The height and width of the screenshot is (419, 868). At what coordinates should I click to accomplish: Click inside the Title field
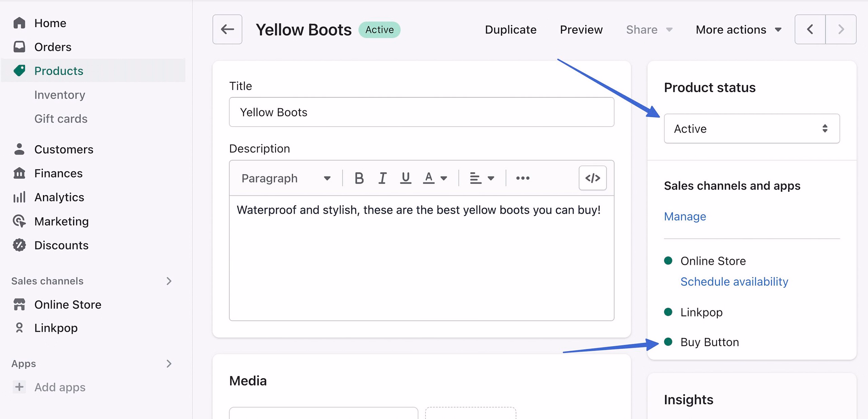click(421, 112)
